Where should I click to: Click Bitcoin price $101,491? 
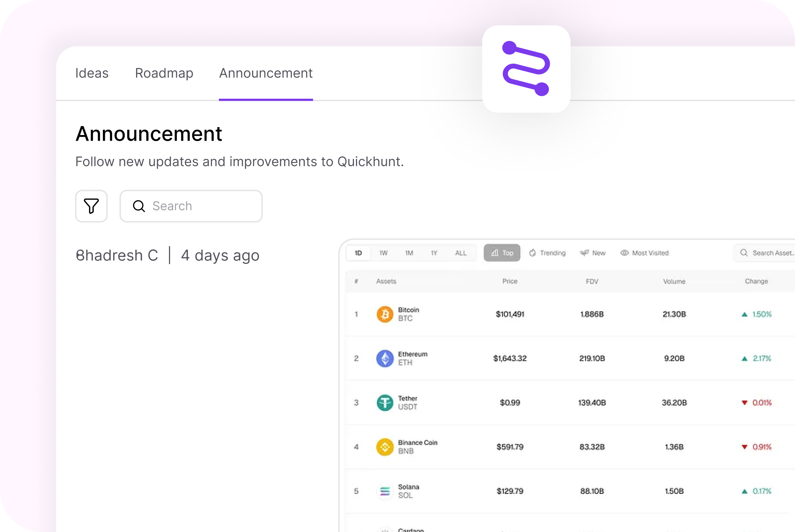tap(510, 314)
